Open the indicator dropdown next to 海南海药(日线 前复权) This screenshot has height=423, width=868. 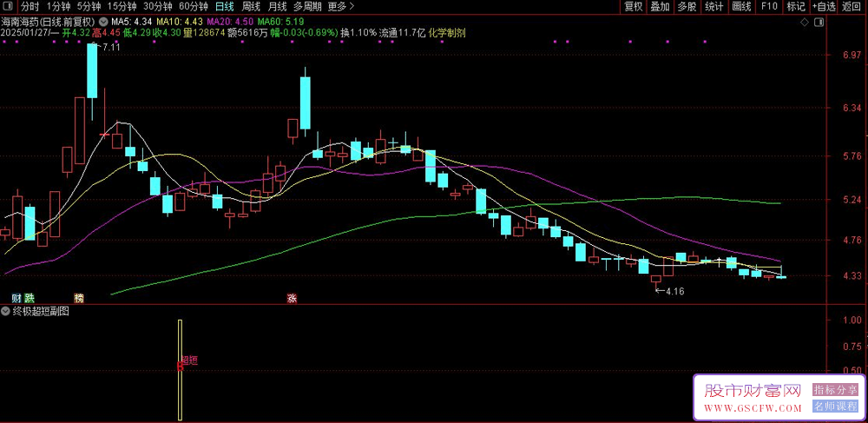103,22
